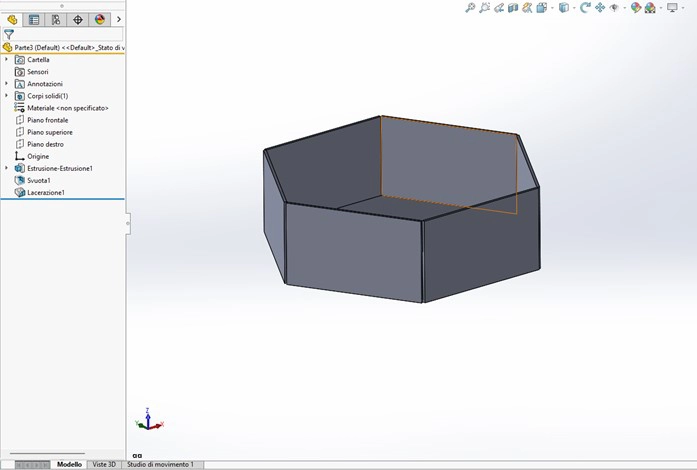Show more manager tabs with arrow
Viewport: 697px width, 470px height.
click(119, 19)
